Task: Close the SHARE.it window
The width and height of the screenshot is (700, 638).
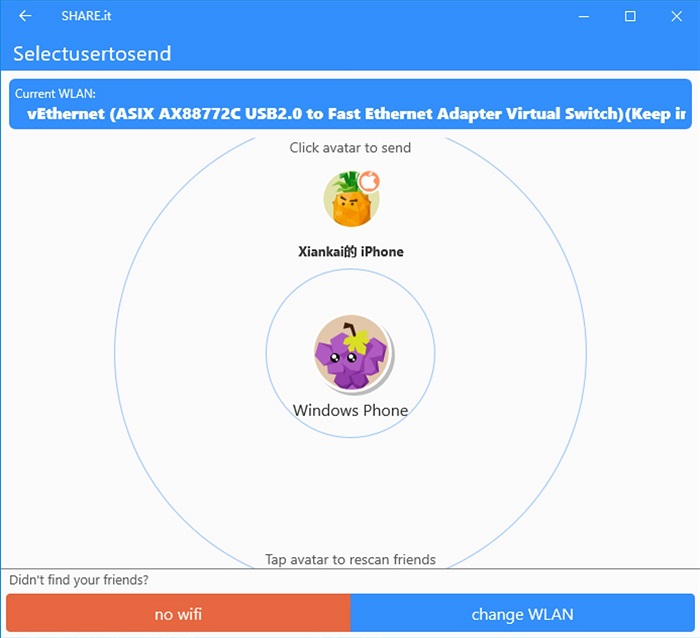Action: tap(676, 17)
